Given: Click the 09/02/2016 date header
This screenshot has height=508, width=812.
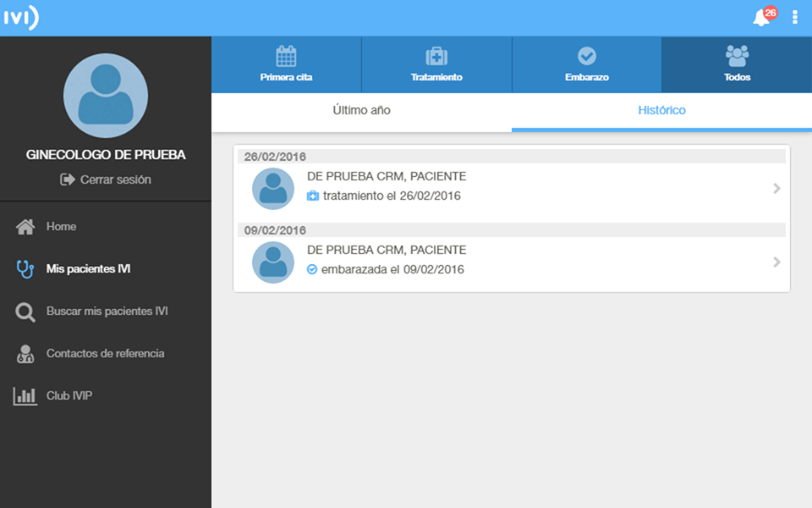Looking at the screenshot, I should (x=512, y=230).
